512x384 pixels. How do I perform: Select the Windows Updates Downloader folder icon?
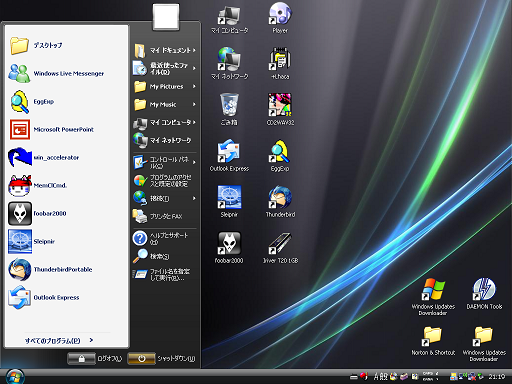(484, 343)
